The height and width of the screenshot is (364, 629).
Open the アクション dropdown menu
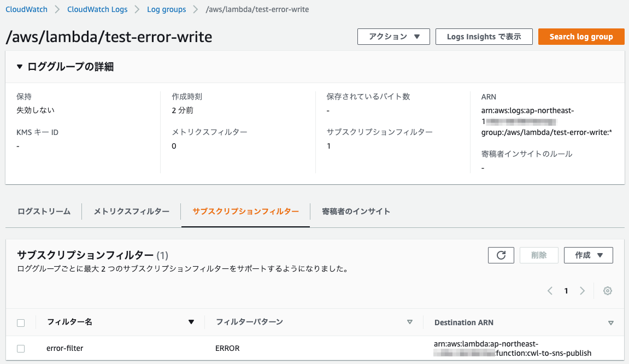393,37
